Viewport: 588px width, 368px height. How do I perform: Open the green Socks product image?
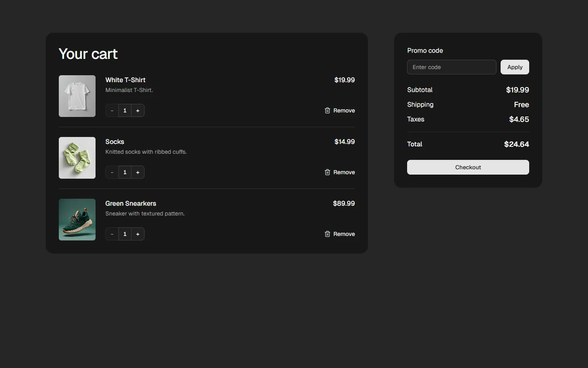77,158
